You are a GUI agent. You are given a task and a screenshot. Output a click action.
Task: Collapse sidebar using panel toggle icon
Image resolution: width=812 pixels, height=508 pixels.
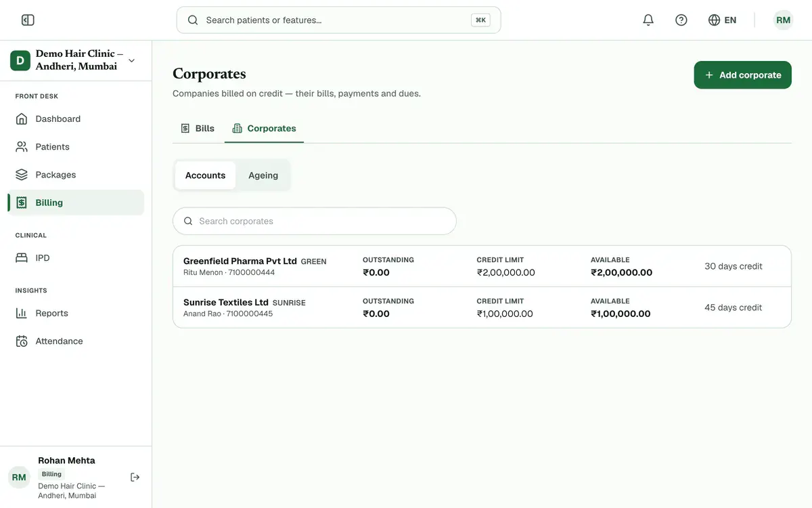(28, 20)
